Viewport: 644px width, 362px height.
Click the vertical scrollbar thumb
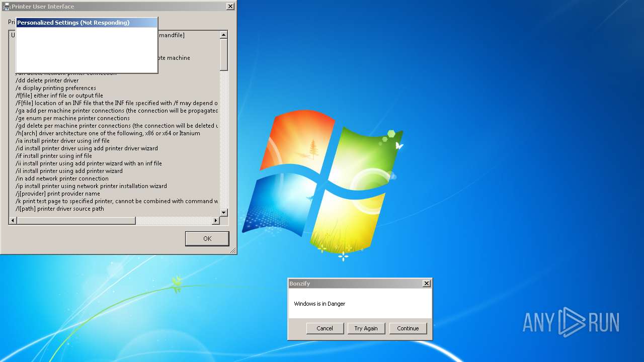point(224,54)
